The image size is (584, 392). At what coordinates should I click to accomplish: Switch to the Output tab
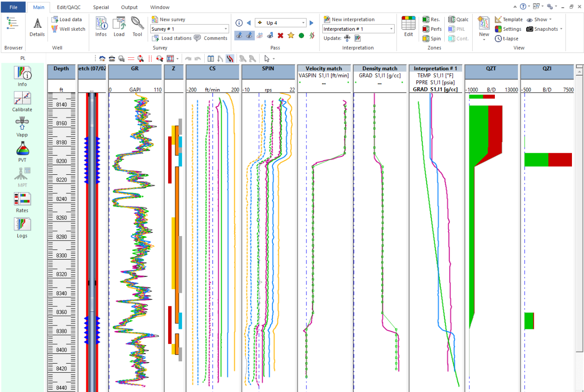point(129,7)
